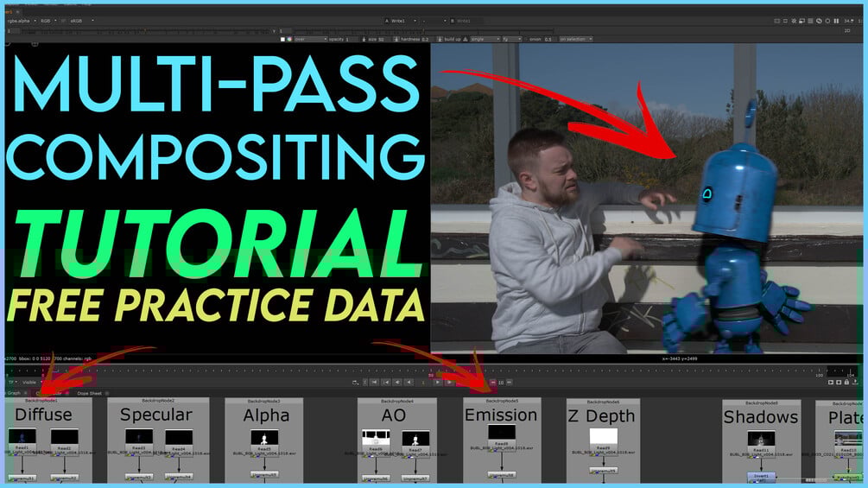This screenshot has height=488, width=868.
Task: Click the paint color white swatch
Action: coord(283,39)
